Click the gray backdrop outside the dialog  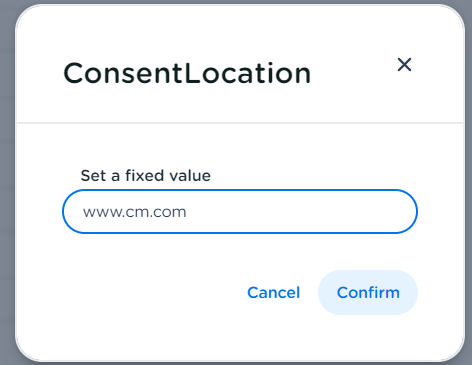click(6, 183)
